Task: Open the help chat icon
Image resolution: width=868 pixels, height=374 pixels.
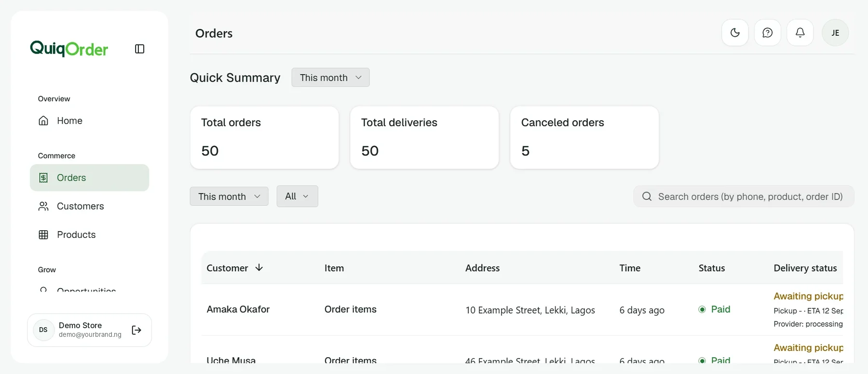Action: point(768,33)
